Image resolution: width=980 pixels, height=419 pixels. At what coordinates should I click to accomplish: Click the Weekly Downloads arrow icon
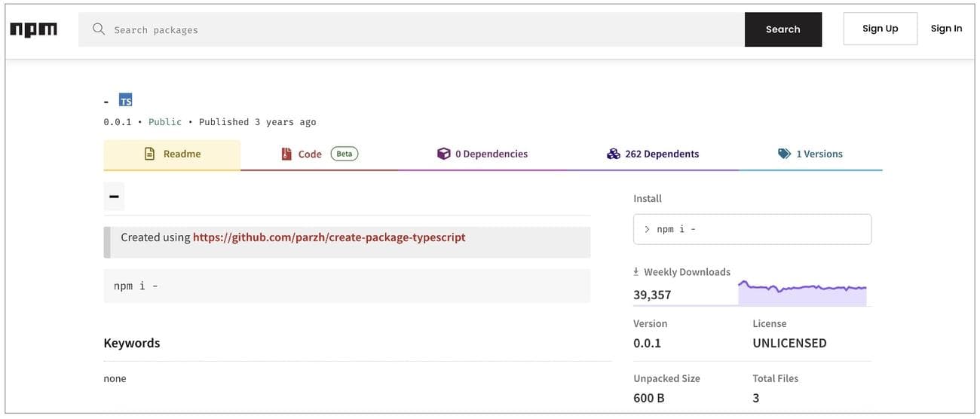pos(636,271)
